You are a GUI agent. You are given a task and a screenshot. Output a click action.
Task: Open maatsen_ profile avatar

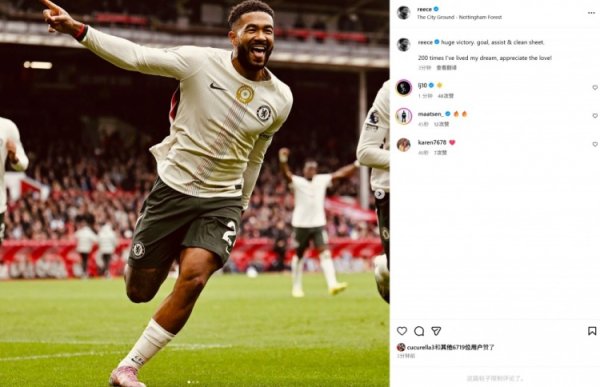click(404, 116)
